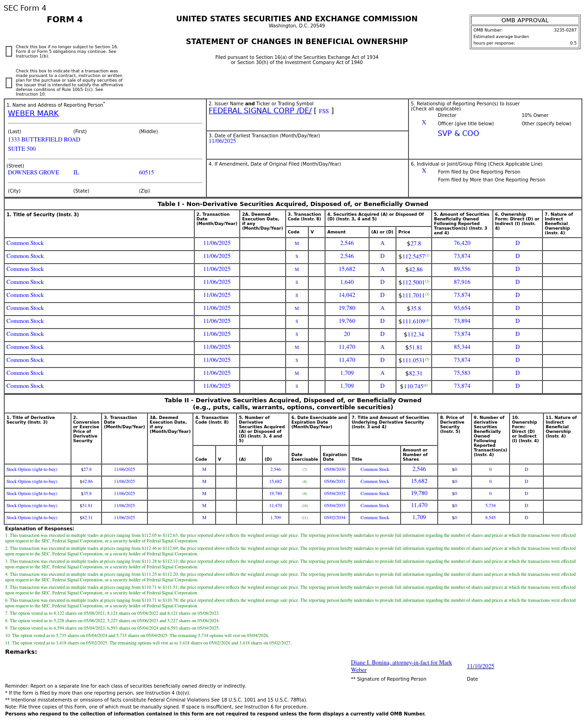Image resolution: width=586 pixels, height=728 pixels.
Task: Click footnote (1) next to price $112.5457
Action: point(427,255)
